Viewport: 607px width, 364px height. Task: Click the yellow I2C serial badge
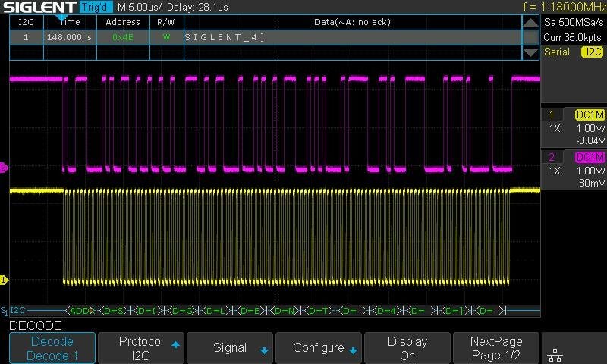590,52
